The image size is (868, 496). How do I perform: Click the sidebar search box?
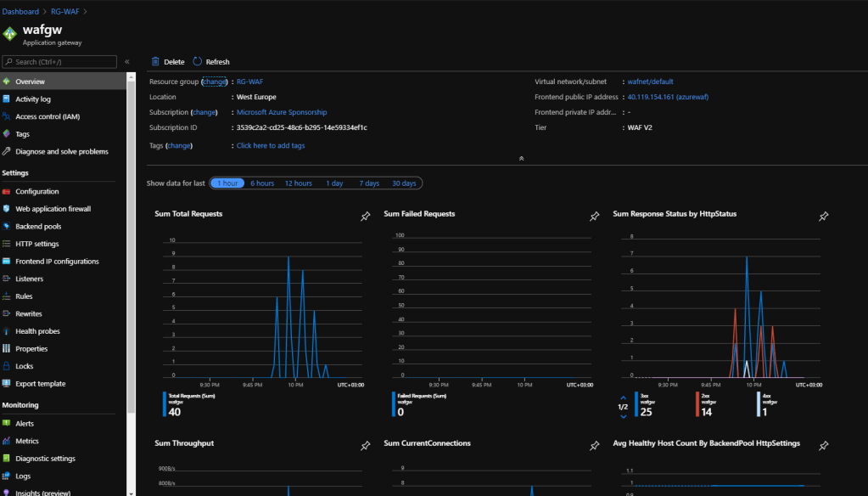click(59, 62)
